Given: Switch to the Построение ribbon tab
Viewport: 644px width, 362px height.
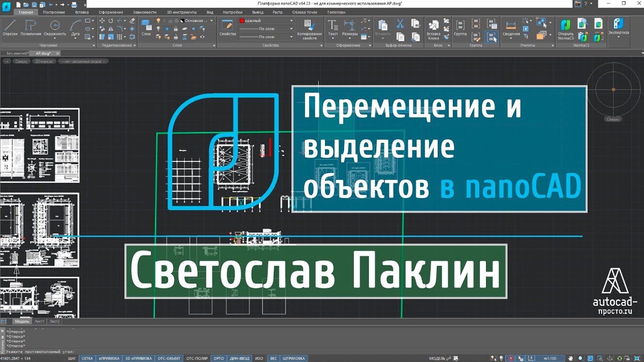Looking at the screenshot, I should click(53, 12).
